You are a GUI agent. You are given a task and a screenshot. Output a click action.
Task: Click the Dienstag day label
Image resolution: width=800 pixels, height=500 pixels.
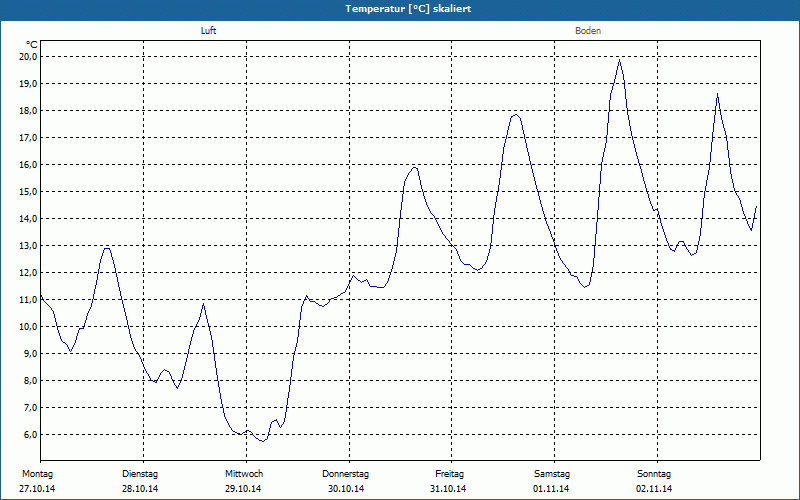pos(140,474)
